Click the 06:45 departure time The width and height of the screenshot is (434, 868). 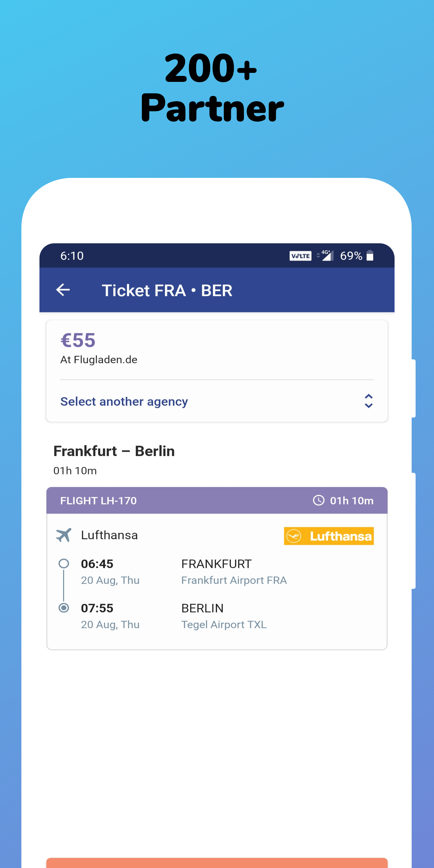(x=97, y=564)
